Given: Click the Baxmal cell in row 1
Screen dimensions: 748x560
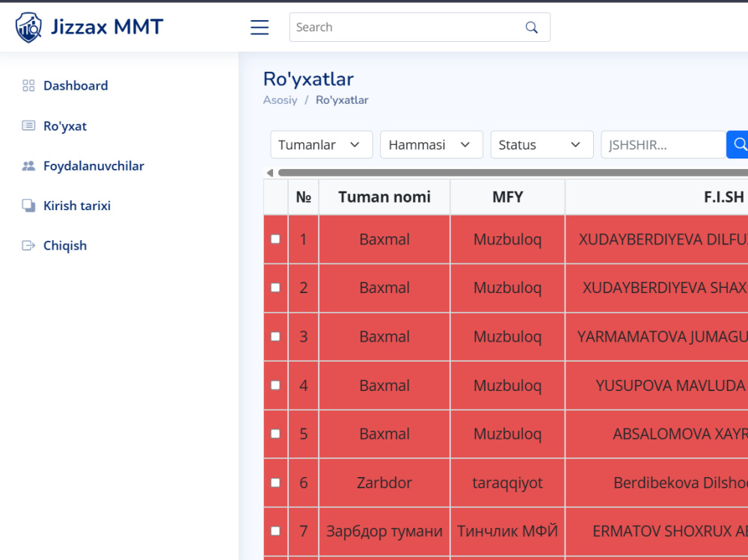Looking at the screenshot, I should 384,239.
